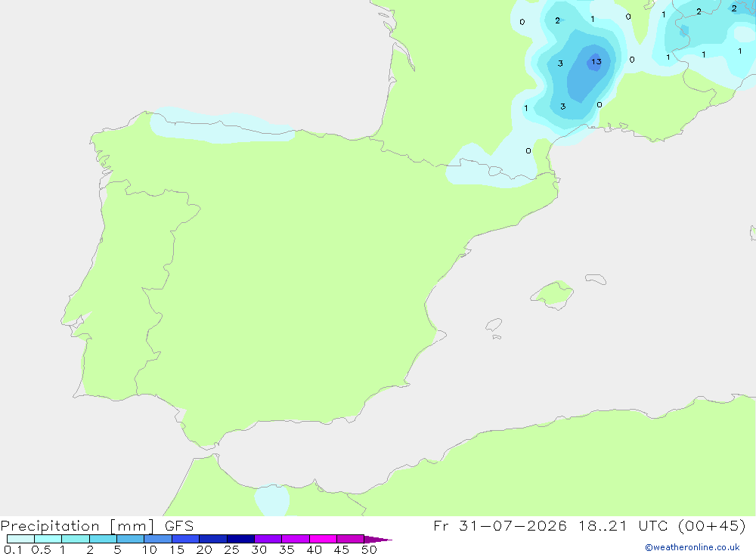Click the '40' legend scale label

tap(314, 549)
